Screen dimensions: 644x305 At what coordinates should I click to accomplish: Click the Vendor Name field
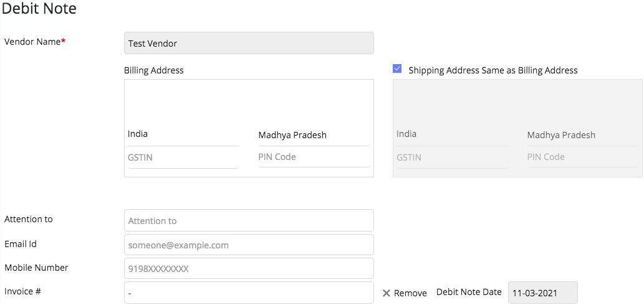point(249,44)
